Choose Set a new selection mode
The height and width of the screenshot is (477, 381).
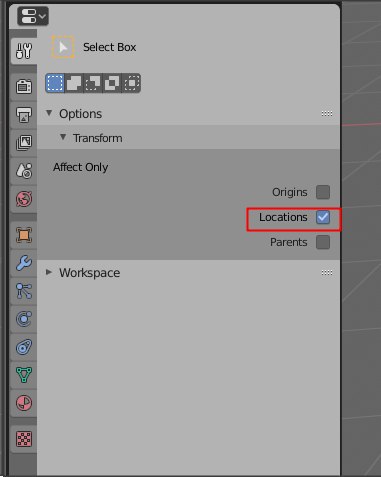tap(55, 83)
